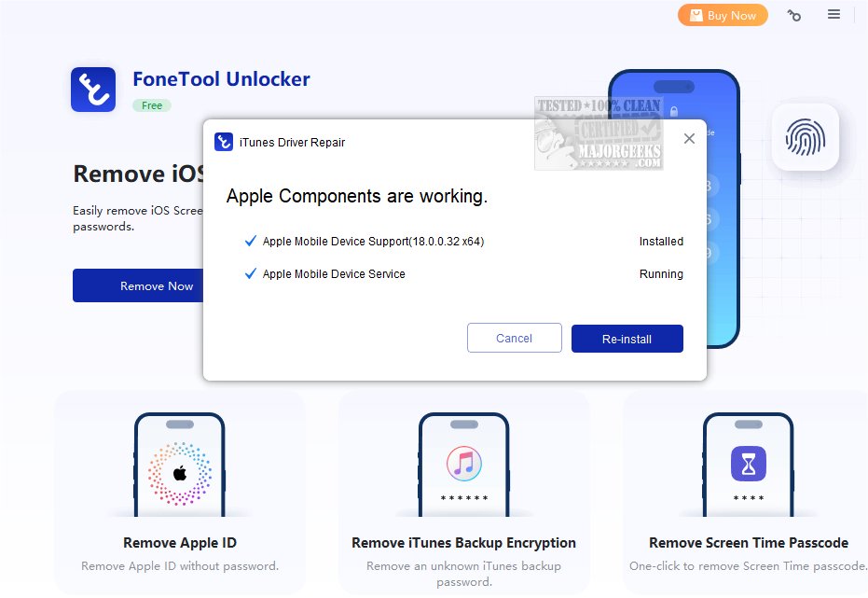
Task: Open the hamburger menu
Action: pos(834,14)
